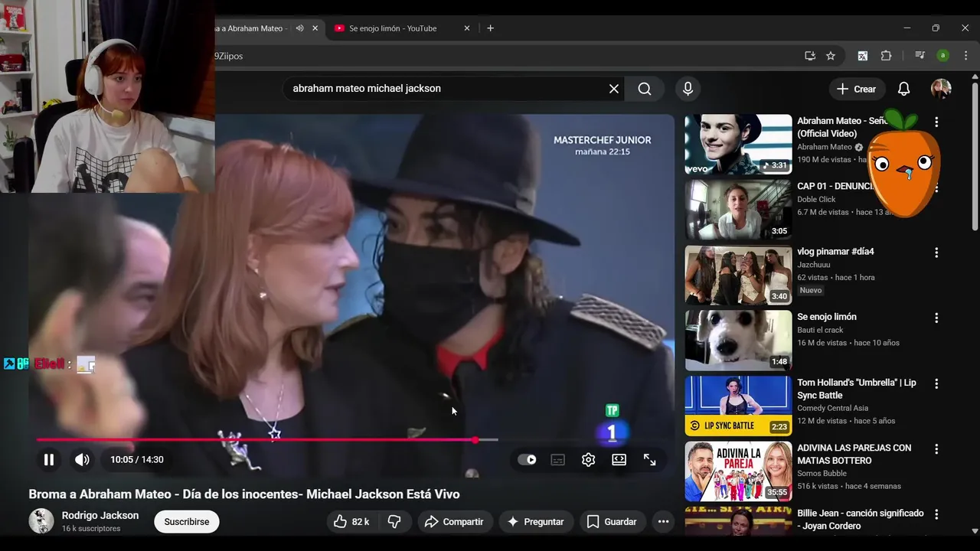Open 'ADIVINA LAS PAREJAS' video thumbnail
This screenshot has height=551, width=980.
click(x=738, y=471)
